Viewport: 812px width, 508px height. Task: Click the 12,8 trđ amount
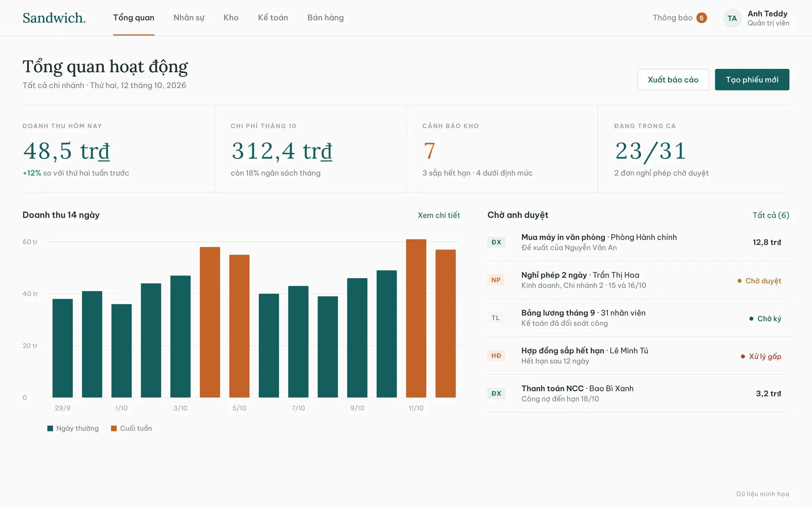coord(767,242)
